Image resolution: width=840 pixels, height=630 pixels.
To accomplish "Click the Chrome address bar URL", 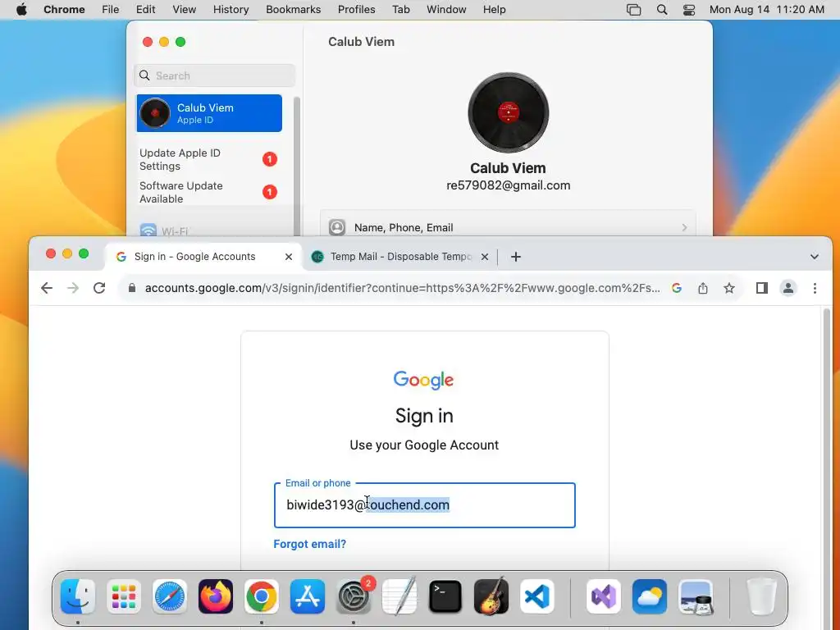I will [402, 288].
